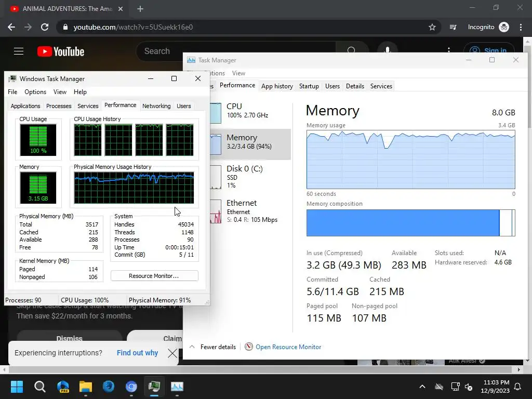
Task: Switch to the Applications tab
Action: coord(25,106)
